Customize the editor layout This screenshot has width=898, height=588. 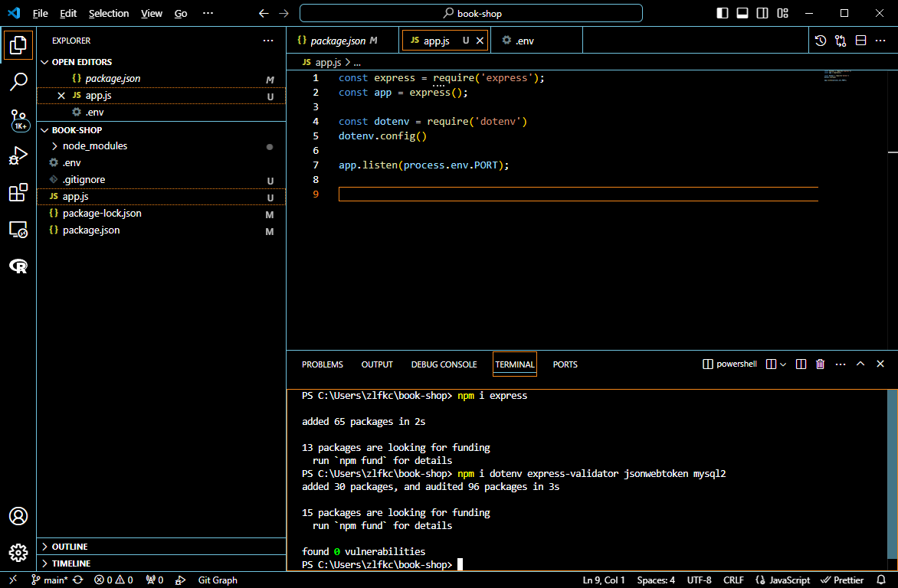783,13
